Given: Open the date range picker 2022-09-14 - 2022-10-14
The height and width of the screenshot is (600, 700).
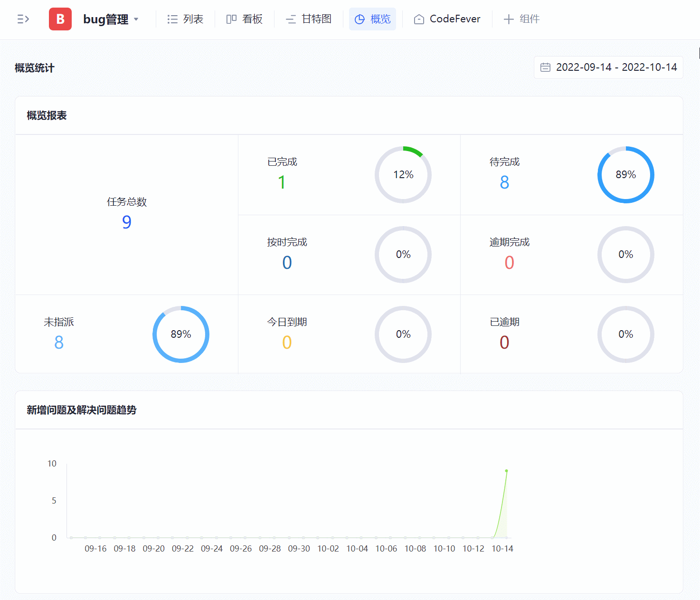Looking at the screenshot, I should coord(616,67).
